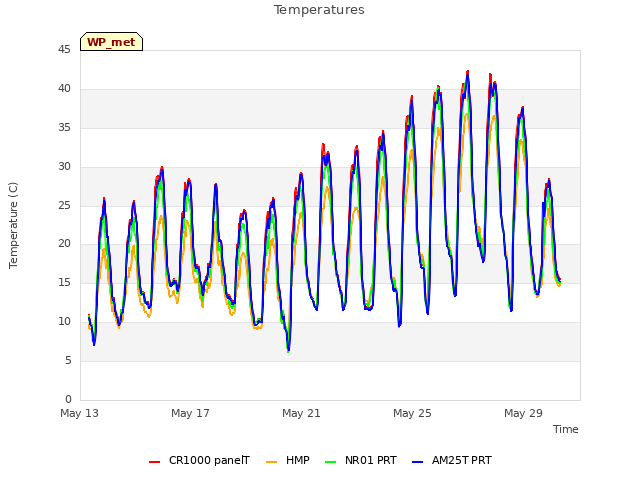Click the 10 y-axis tick label
Viewport: 640px width, 480px height.
tap(64, 322)
